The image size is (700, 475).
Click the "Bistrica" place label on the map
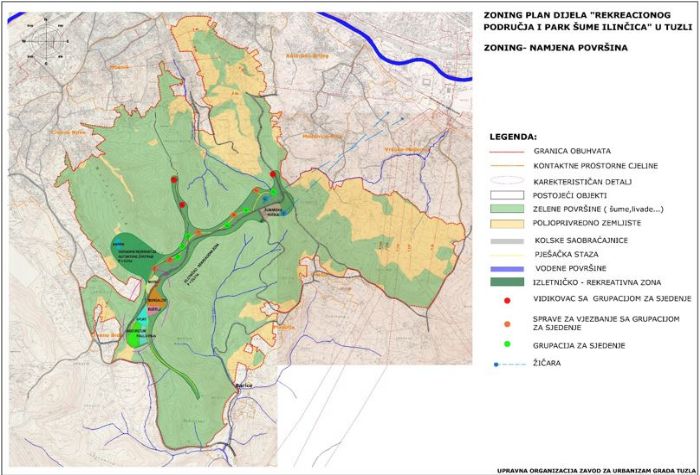(243, 385)
